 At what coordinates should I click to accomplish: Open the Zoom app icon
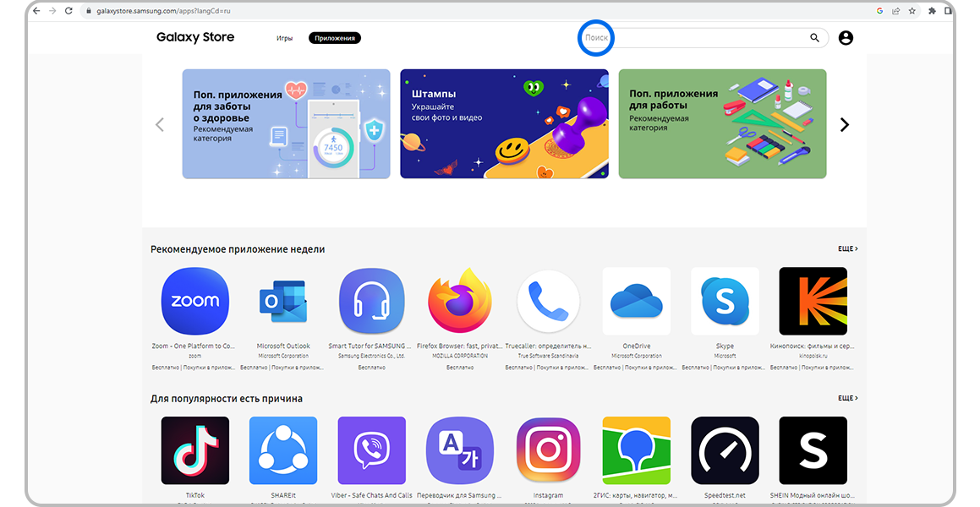195,301
